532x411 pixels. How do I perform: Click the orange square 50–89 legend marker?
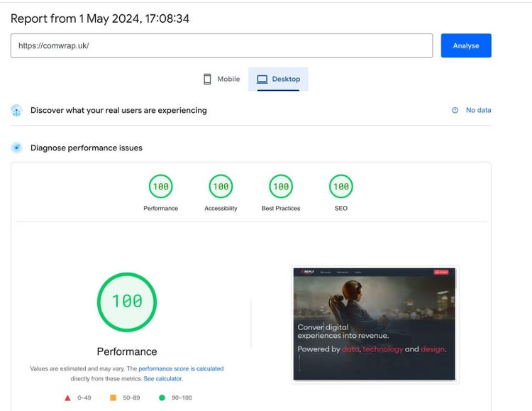coord(113,398)
